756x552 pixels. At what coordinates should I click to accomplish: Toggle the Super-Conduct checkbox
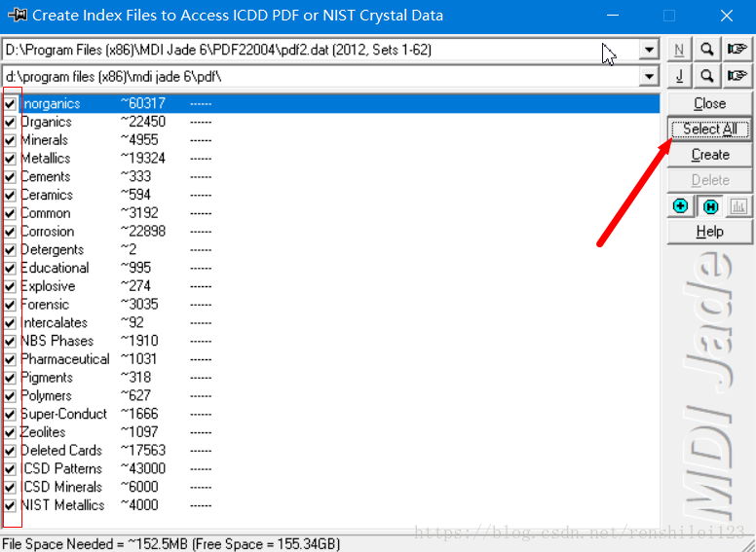coord(10,414)
